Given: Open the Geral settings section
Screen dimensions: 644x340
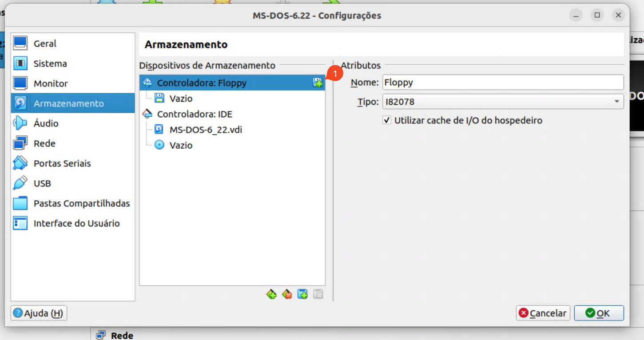Looking at the screenshot, I should click(45, 43).
